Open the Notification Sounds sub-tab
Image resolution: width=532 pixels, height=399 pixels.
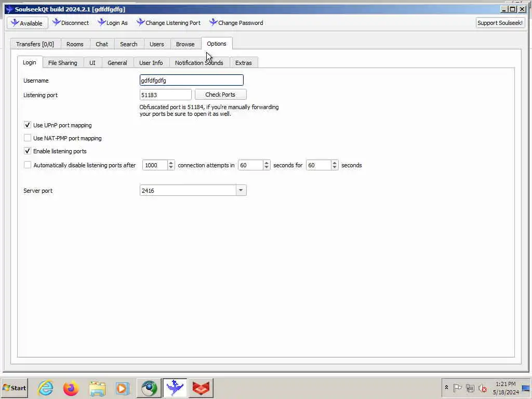(199, 63)
